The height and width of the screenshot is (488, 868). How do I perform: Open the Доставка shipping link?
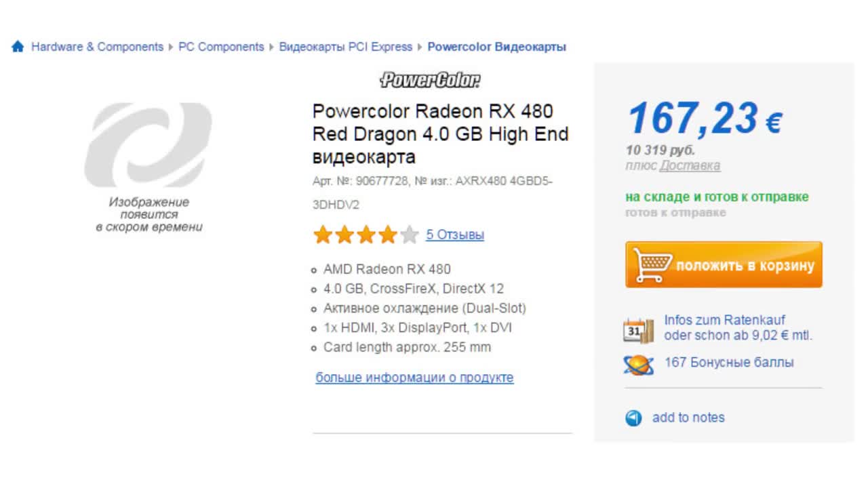[690, 165]
